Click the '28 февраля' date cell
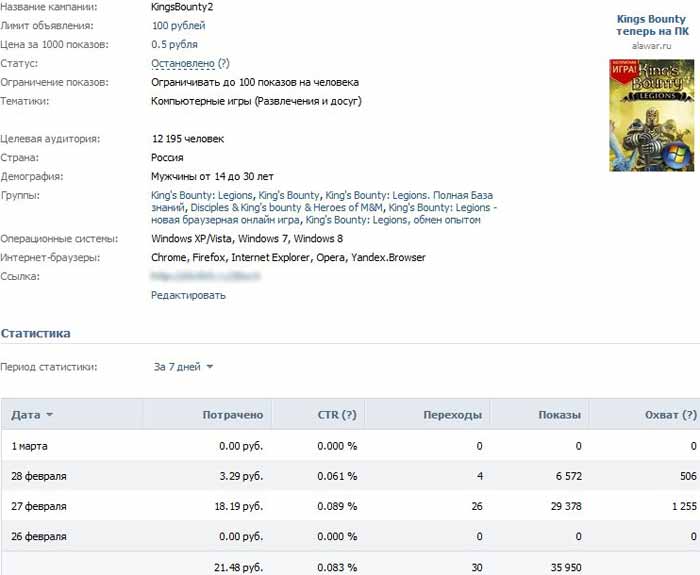Screen dimensions: 700x575 click(39, 476)
